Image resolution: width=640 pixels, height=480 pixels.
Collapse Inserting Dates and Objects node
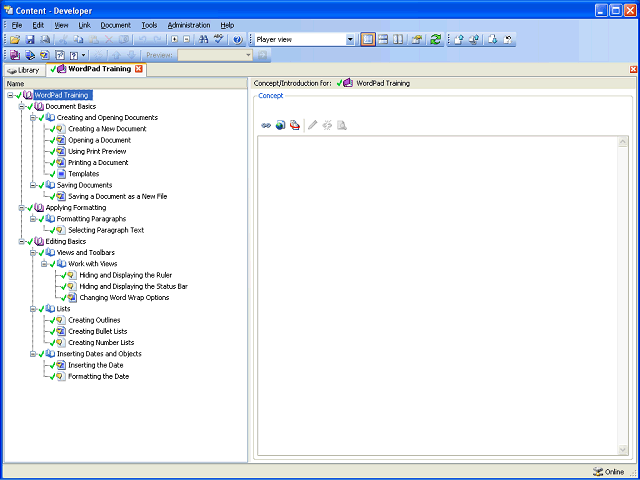(33, 354)
